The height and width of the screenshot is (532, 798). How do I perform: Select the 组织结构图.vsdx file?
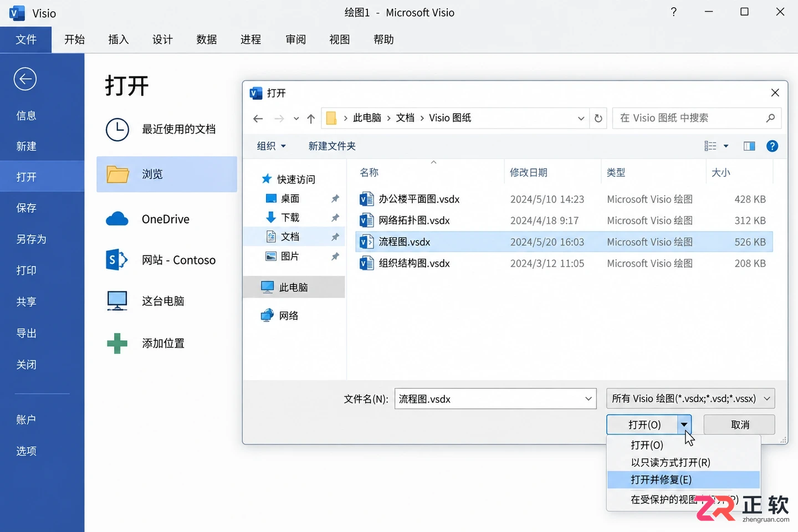[x=564, y=263]
